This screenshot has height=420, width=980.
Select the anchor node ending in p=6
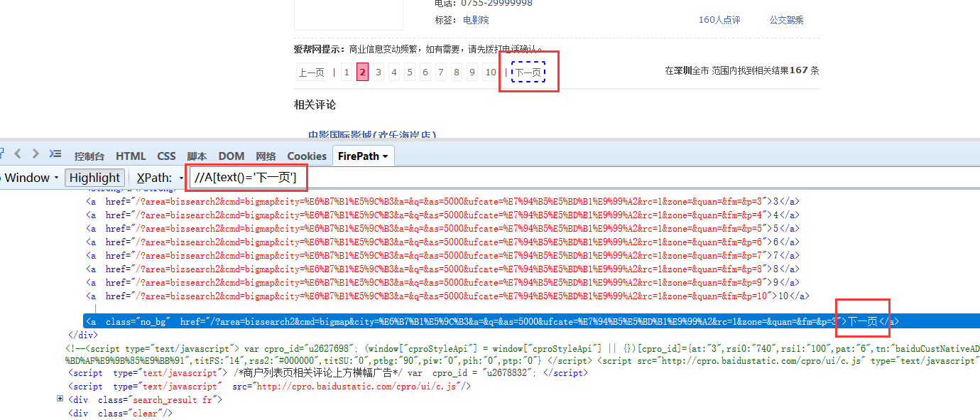[x=444, y=242]
